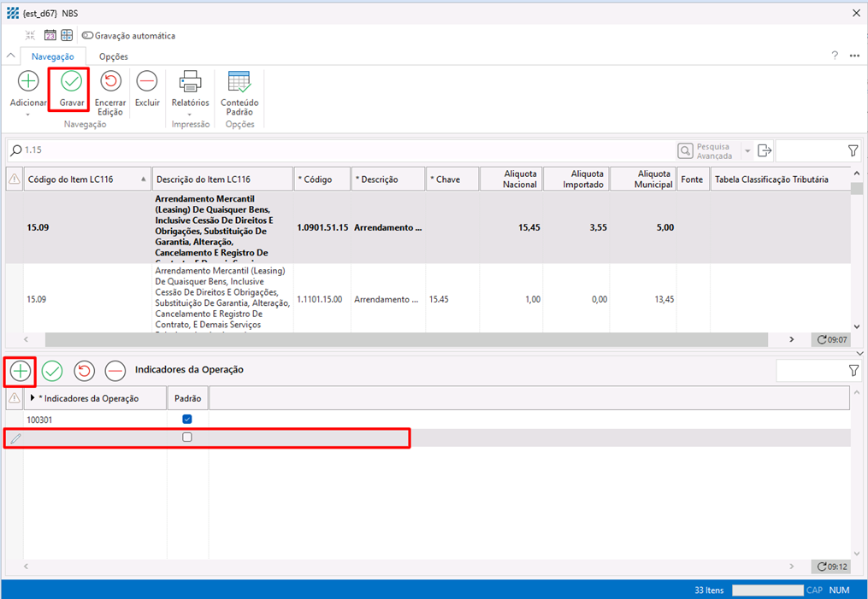Select the Navegação tab
Viewport: 868px width, 599px height.
(x=52, y=56)
